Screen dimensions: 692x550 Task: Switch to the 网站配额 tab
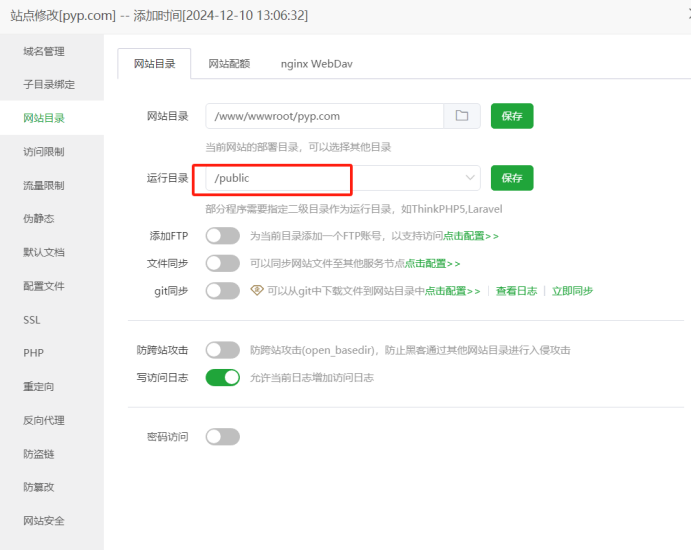228,64
